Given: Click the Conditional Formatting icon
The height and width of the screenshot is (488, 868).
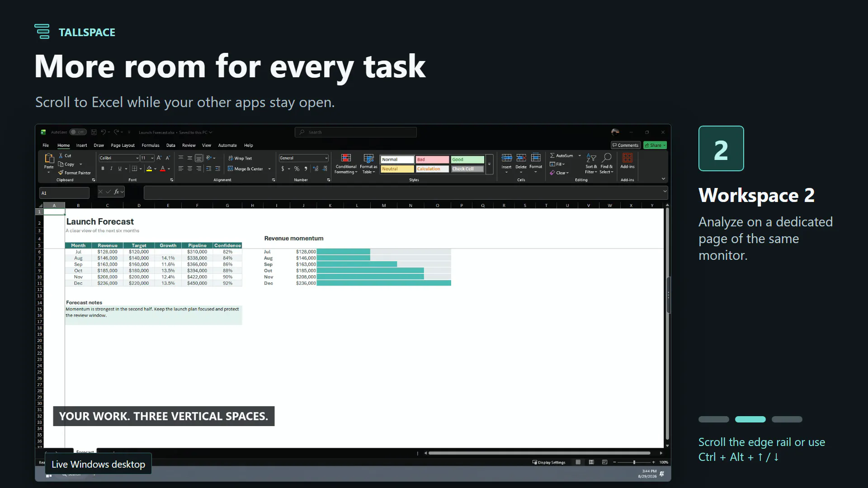Looking at the screenshot, I should (x=346, y=158).
